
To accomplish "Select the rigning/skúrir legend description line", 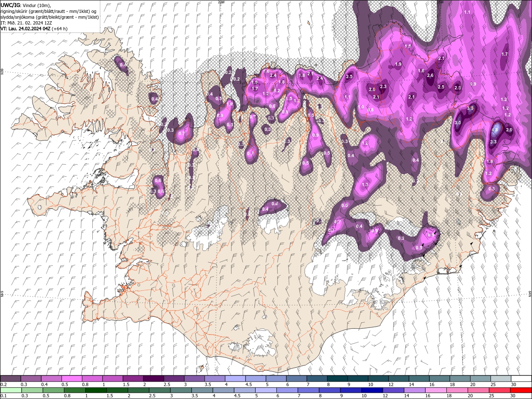I will pyautogui.click(x=49, y=11).
